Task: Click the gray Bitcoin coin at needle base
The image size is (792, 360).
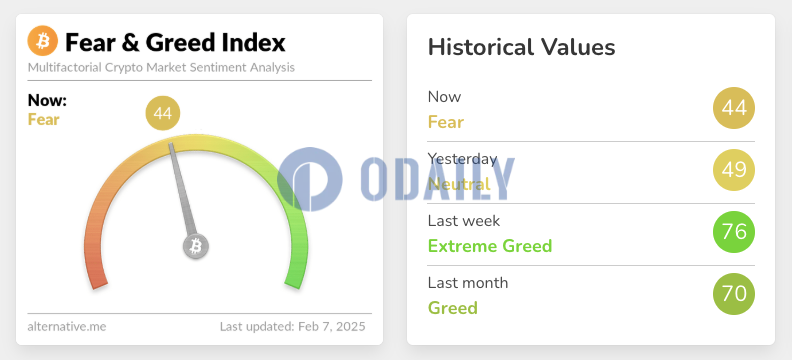Action: (195, 247)
